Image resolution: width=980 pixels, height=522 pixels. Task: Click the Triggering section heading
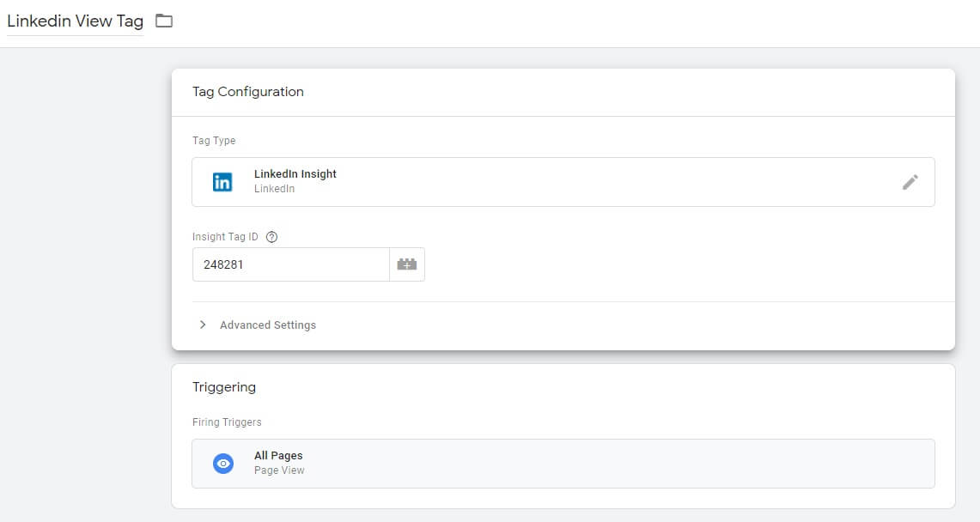coord(224,387)
